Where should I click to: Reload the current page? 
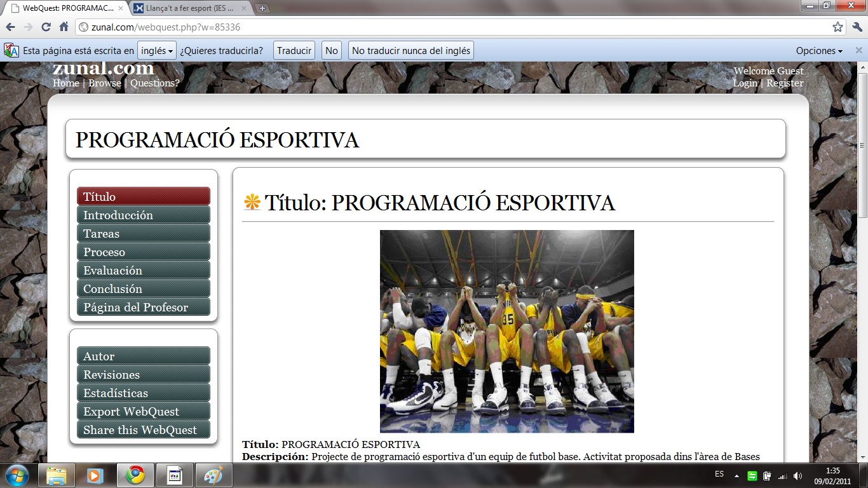pyautogui.click(x=46, y=27)
